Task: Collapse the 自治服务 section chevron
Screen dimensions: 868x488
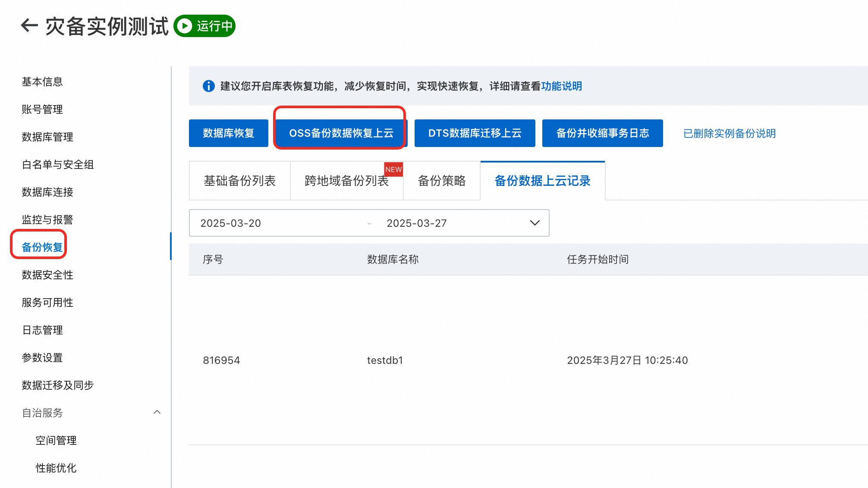Action: tap(157, 412)
